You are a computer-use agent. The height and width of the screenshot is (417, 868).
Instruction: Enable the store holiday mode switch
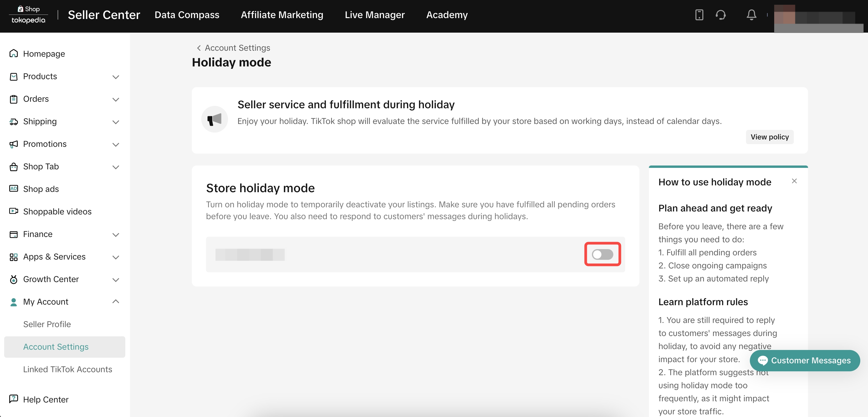pyautogui.click(x=602, y=254)
